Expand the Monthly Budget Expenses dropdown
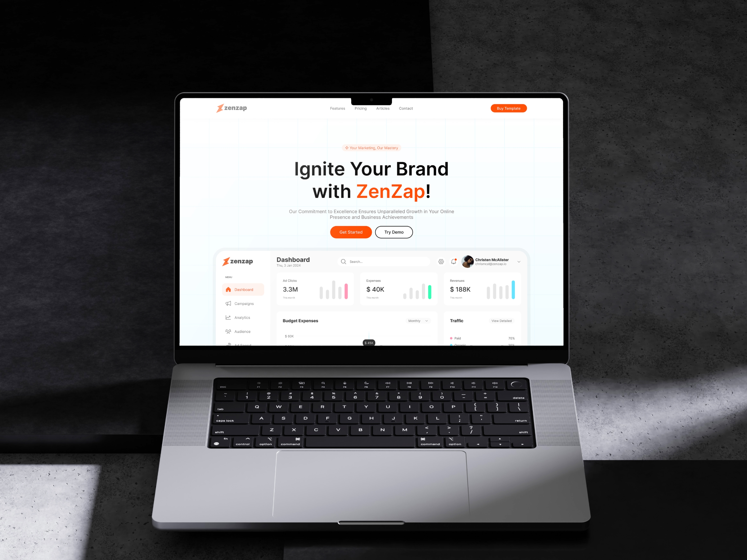Image resolution: width=747 pixels, height=560 pixels. (x=418, y=321)
